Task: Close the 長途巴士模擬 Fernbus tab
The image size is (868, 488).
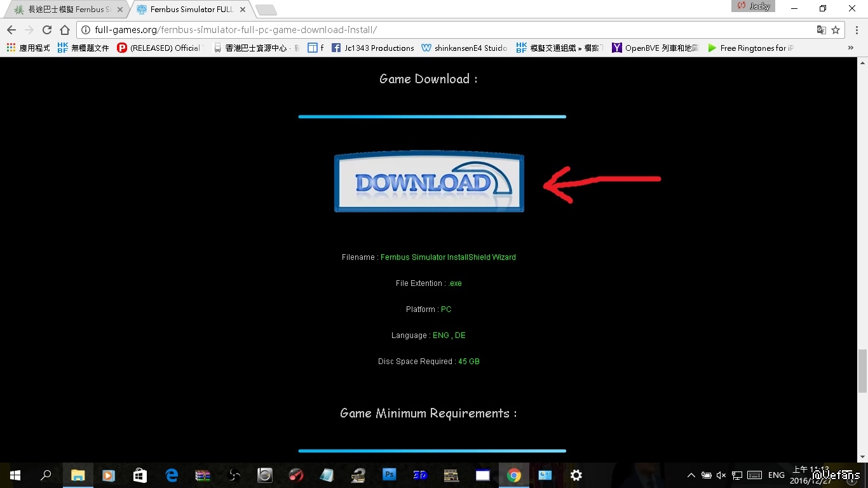Action: pos(120,10)
